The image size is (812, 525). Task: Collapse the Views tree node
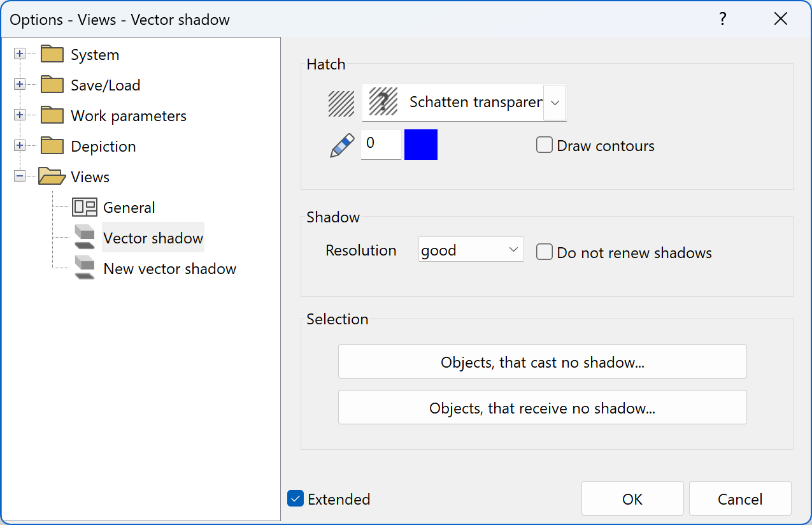(20, 176)
